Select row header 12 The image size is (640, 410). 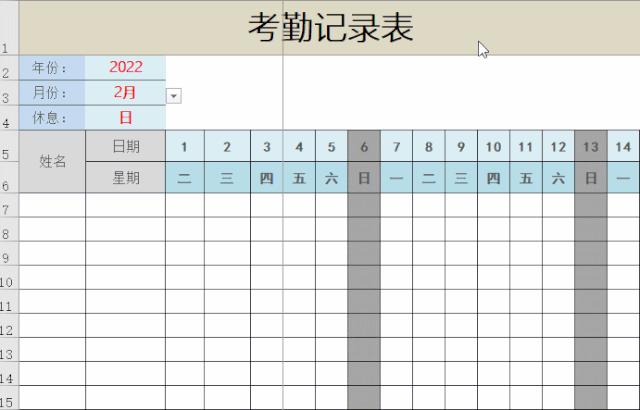coord(9,326)
